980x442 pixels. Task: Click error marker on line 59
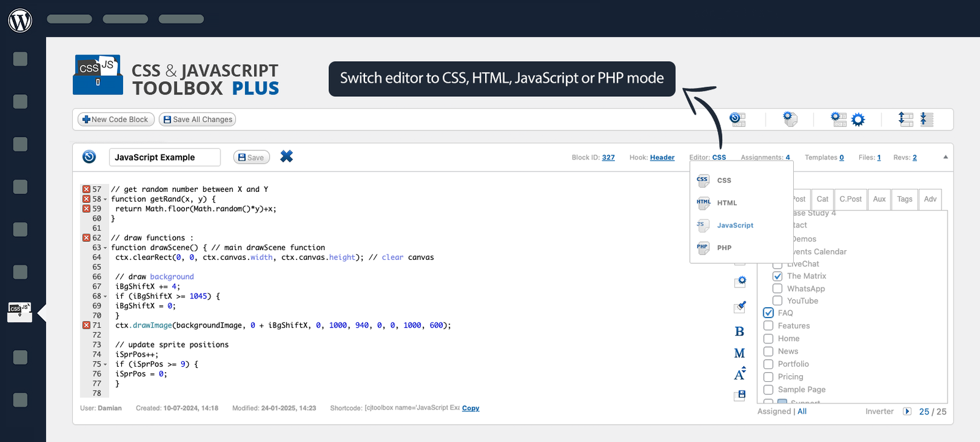[x=86, y=209]
